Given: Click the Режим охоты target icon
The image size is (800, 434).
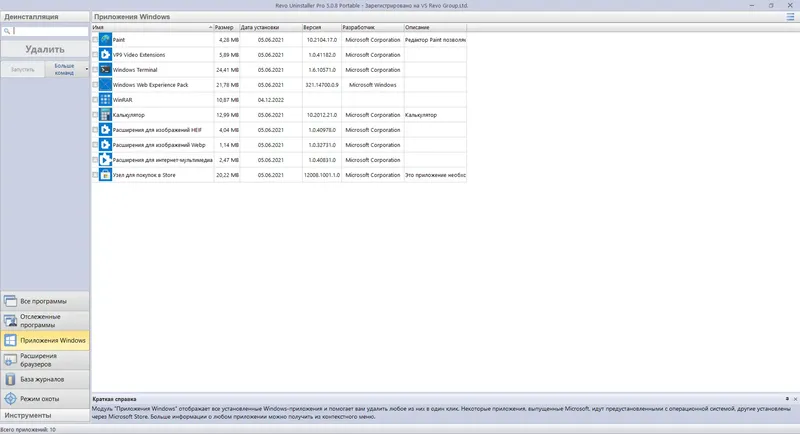Looking at the screenshot, I should point(10,399).
